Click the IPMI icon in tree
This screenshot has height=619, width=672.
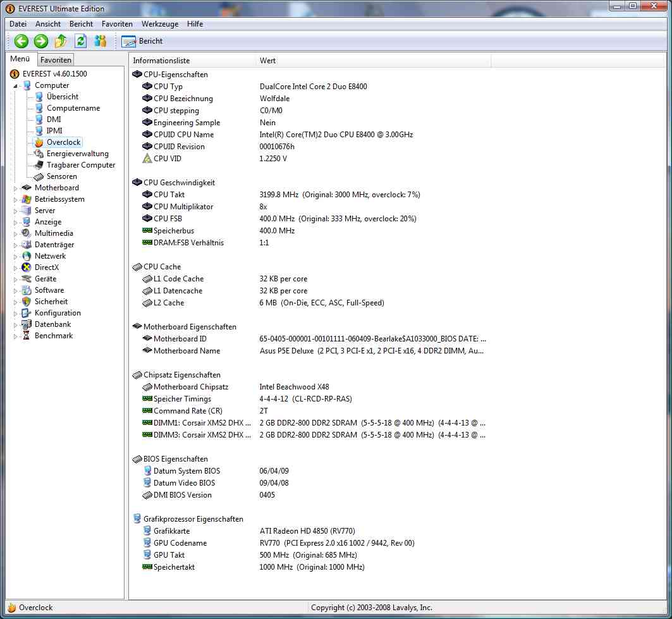tap(39, 131)
